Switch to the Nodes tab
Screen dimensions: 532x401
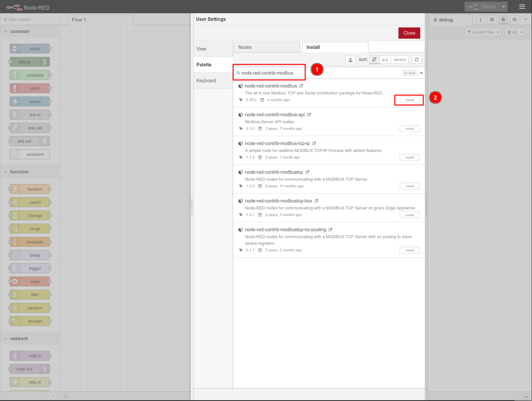267,47
